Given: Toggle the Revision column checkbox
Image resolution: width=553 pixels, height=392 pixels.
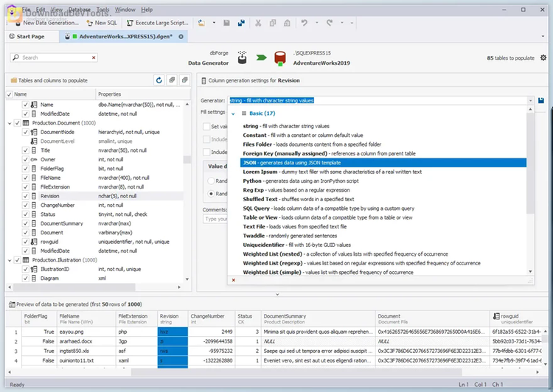Looking at the screenshot, I should [25, 196].
